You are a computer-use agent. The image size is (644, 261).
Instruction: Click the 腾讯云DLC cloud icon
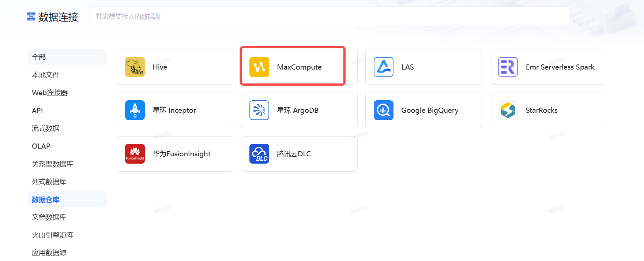click(x=259, y=154)
